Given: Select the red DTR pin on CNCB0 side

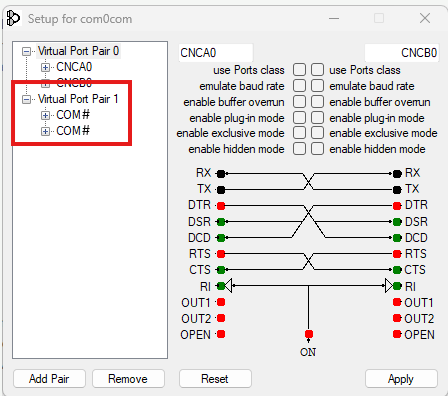Looking at the screenshot, I should [x=397, y=206].
